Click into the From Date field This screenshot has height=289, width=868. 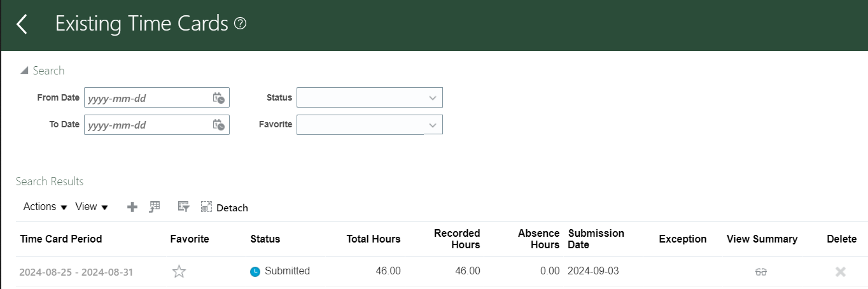(148, 98)
